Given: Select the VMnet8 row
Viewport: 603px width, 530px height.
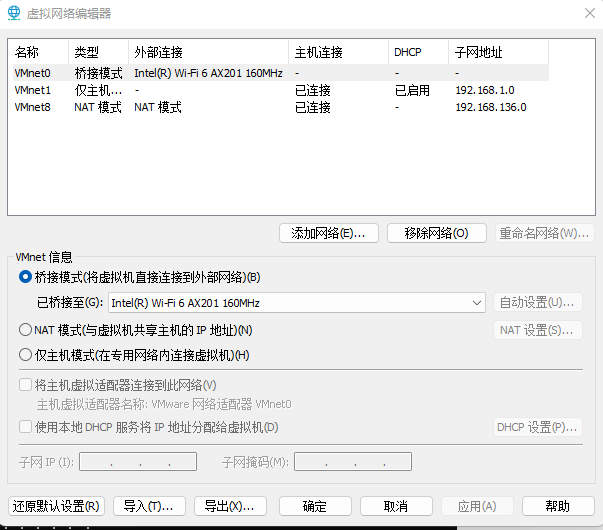Looking at the screenshot, I should coord(281,107).
